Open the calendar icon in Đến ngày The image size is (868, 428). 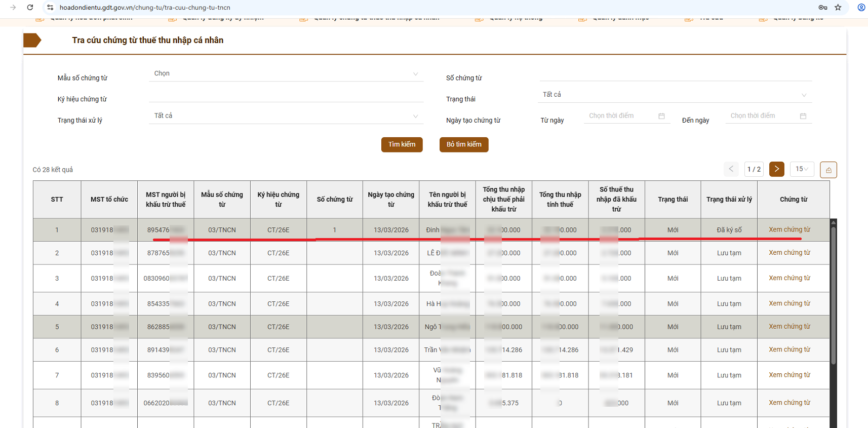pyautogui.click(x=803, y=116)
